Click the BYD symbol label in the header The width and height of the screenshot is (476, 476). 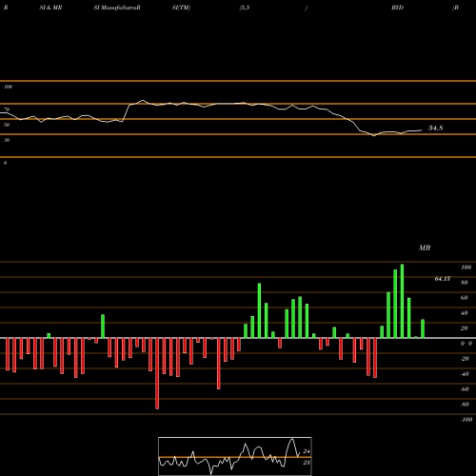pyautogui.click(x=397, y=8)
